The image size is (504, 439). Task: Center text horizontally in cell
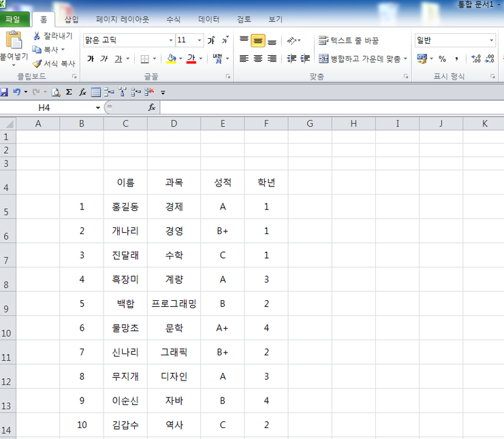tap(257, 59)
